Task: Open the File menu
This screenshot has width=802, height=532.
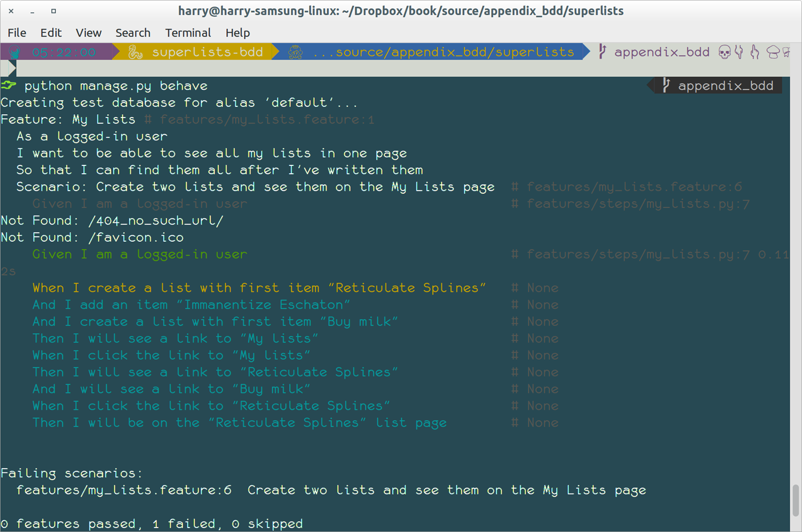Action: [17, 33]
